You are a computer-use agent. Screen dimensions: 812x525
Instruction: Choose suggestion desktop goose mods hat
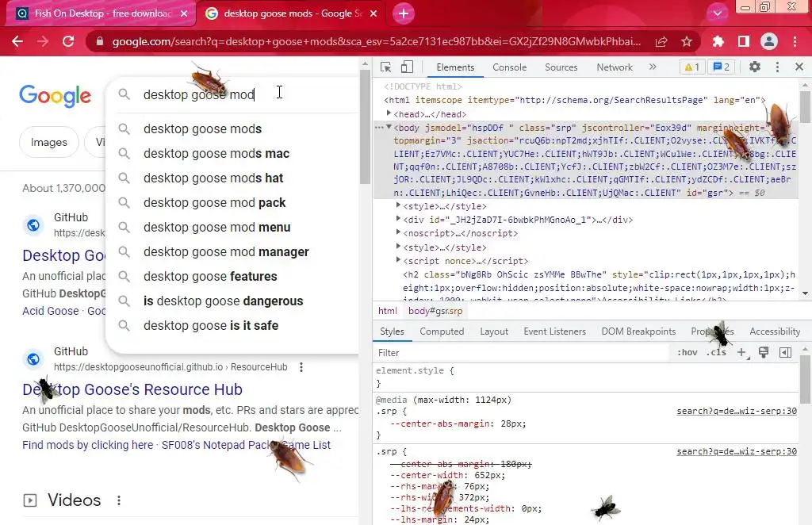tap(213, 178)
